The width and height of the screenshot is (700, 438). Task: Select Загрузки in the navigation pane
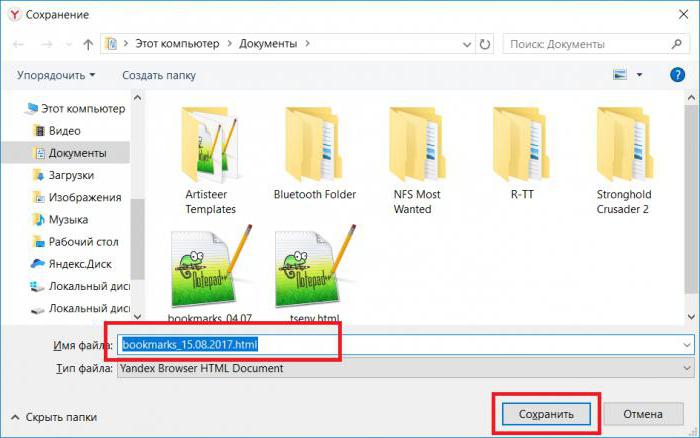click(x=71, y=175)
